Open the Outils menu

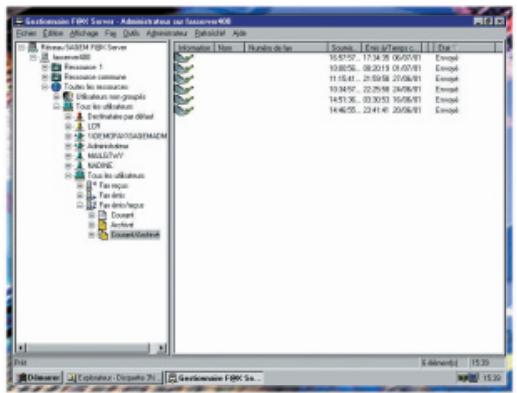point(131,33)
